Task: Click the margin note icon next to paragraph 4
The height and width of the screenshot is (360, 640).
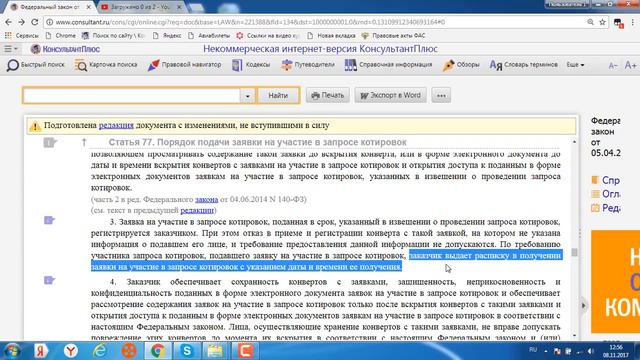Action: click(49, 280)
